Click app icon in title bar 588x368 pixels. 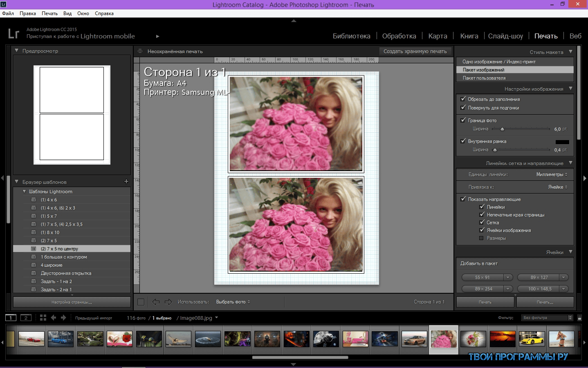click(x=3, y=4)
